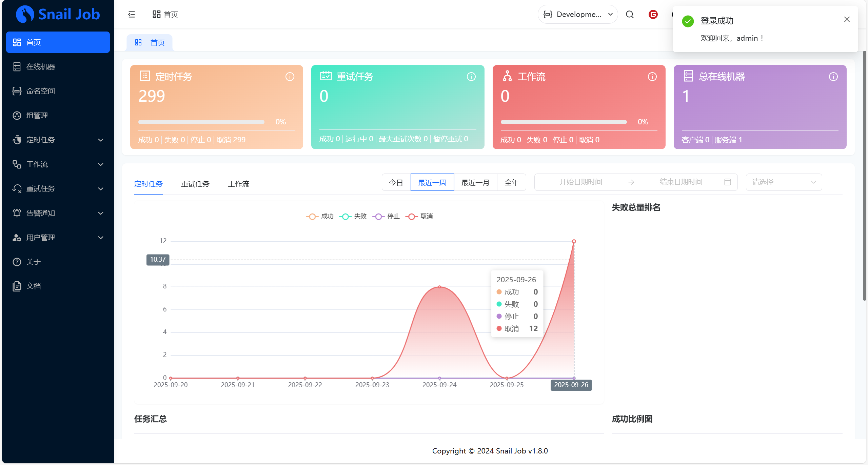Click the 开始日期时间 date input
The image size is (868, 465).
tap(580, 182)
